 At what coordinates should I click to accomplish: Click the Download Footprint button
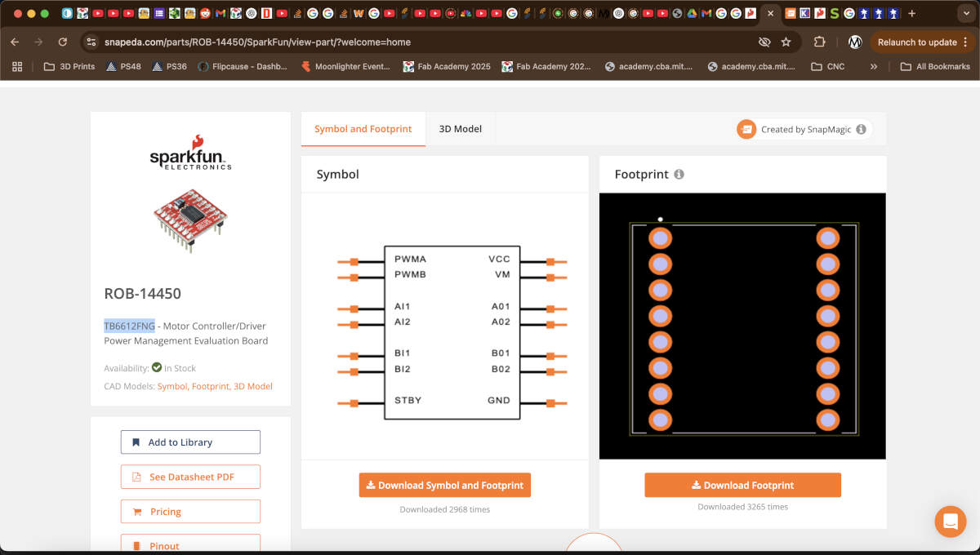(742, 485)
